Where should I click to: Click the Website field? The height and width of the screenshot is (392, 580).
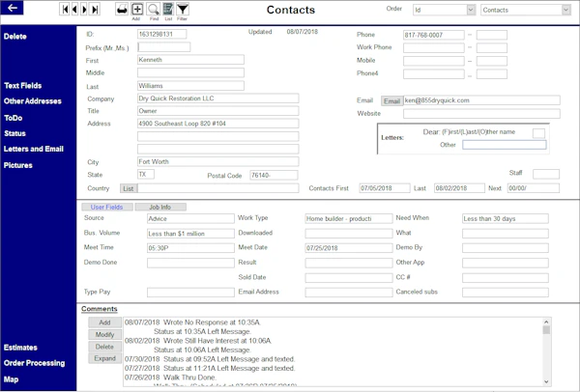(481, 114)
